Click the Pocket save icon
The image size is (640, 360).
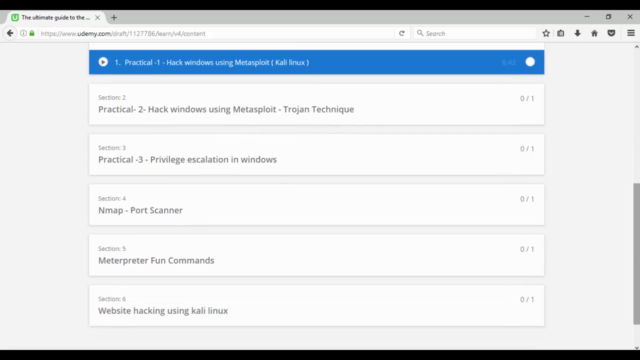point(611,33)
